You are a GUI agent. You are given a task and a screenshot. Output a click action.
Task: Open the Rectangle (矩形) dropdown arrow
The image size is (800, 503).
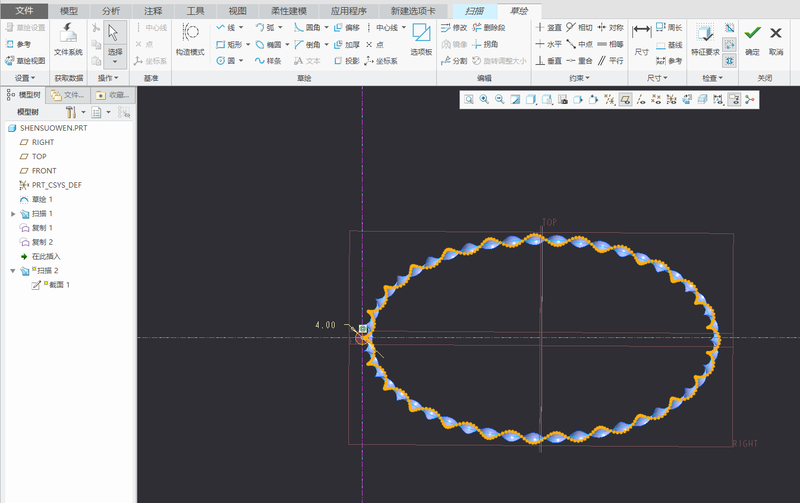(x=248, y=44)
